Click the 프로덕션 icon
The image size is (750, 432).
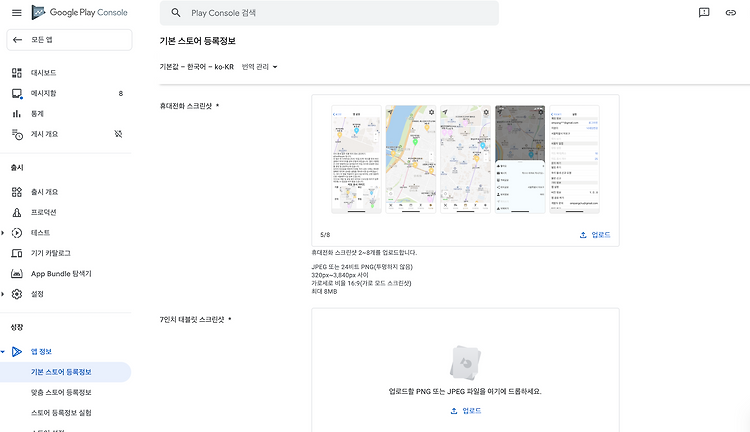click(17, 212)
